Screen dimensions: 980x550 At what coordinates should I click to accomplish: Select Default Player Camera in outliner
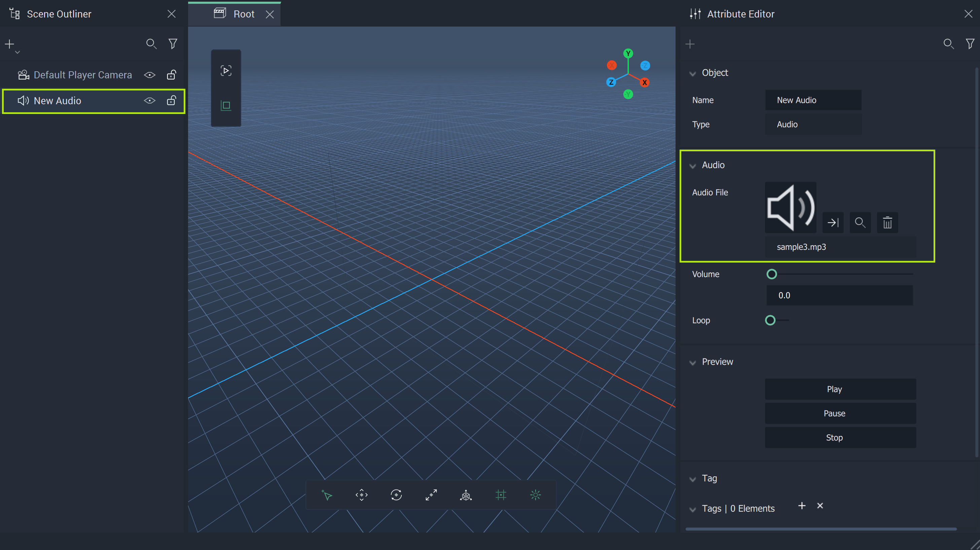[82, 75]
